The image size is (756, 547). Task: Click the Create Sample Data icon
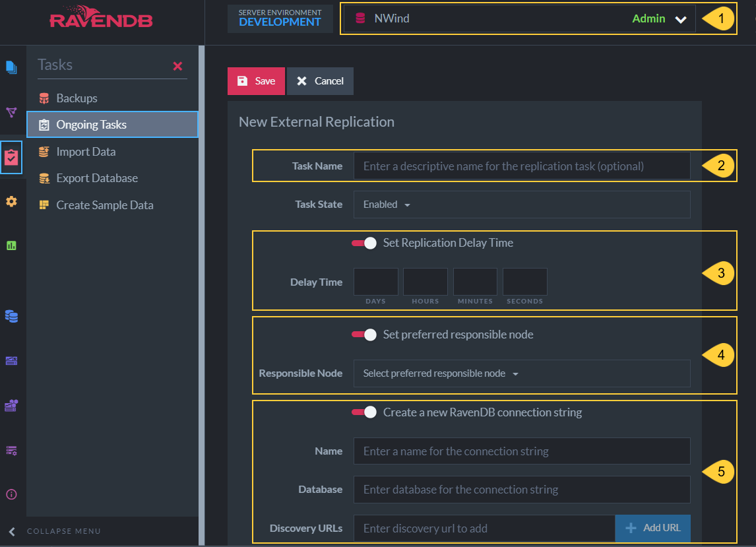[44, 205]
